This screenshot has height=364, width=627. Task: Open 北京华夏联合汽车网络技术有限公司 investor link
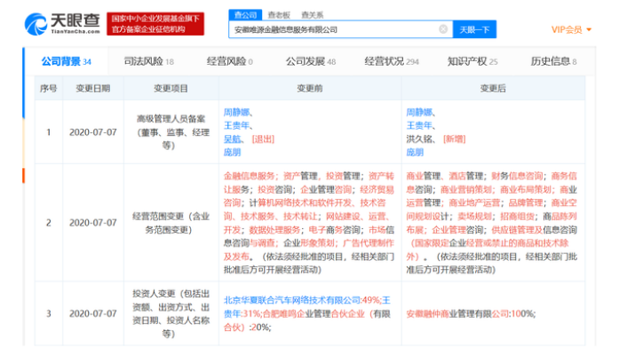tap(292, 300)
